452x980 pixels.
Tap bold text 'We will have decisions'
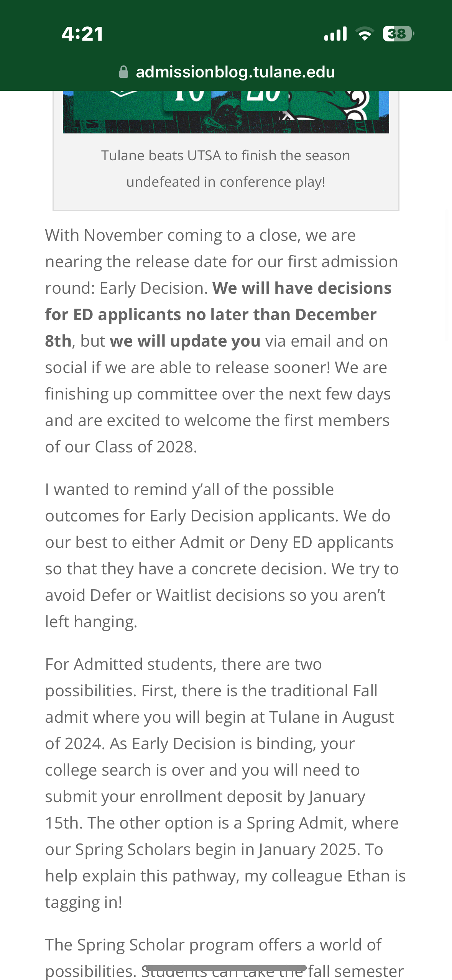click(x=302, y=288)
